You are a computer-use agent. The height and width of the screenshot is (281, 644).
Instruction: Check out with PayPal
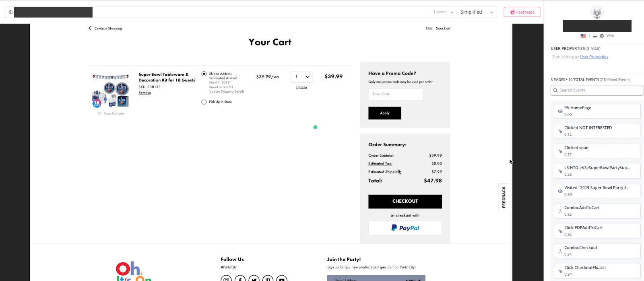click(x=405, y=228)
